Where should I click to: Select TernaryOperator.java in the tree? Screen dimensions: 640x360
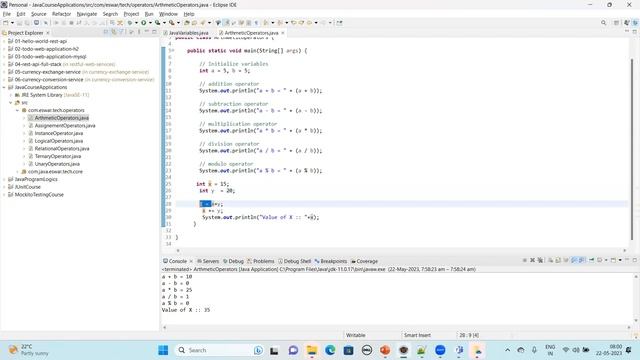(58, 156)
